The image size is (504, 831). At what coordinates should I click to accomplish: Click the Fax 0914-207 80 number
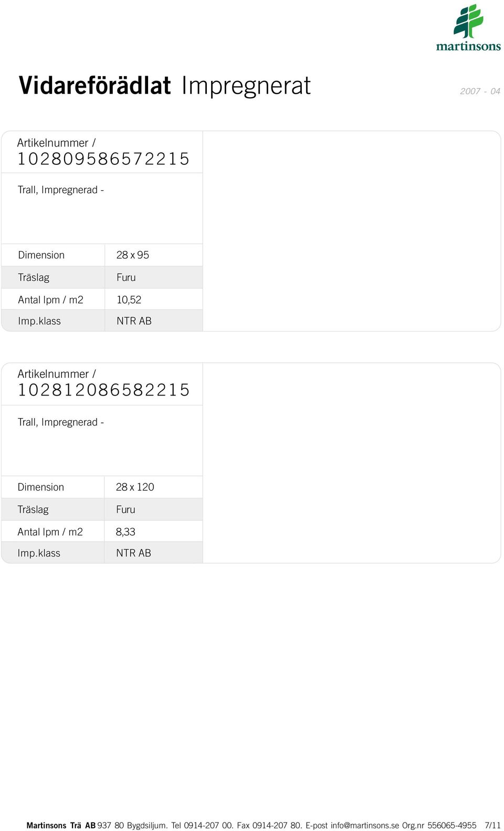tap(269, 825)
